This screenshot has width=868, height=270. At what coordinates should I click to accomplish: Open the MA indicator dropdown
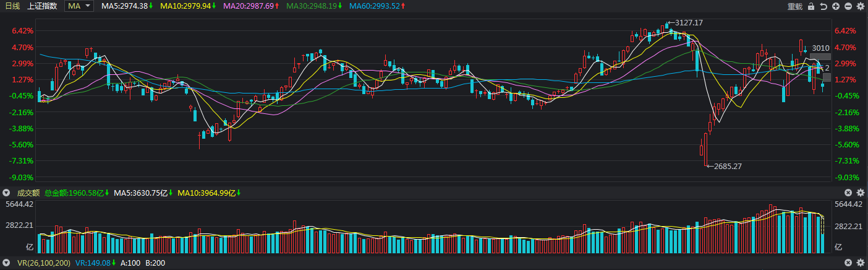pyautogui.click(x=79, y=6)
